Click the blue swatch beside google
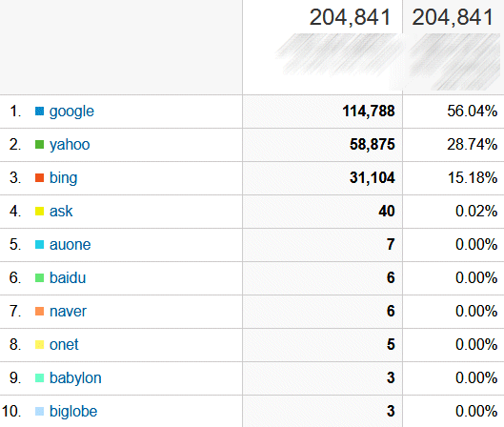 39,112
